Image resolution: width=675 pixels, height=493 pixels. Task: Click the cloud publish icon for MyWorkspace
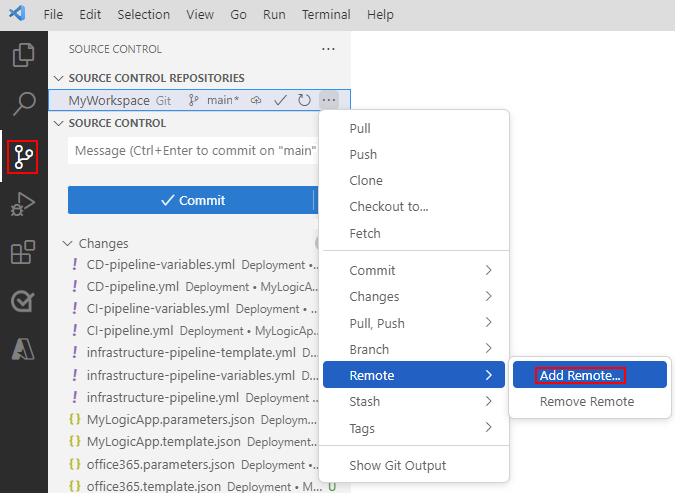coord(257,100)
